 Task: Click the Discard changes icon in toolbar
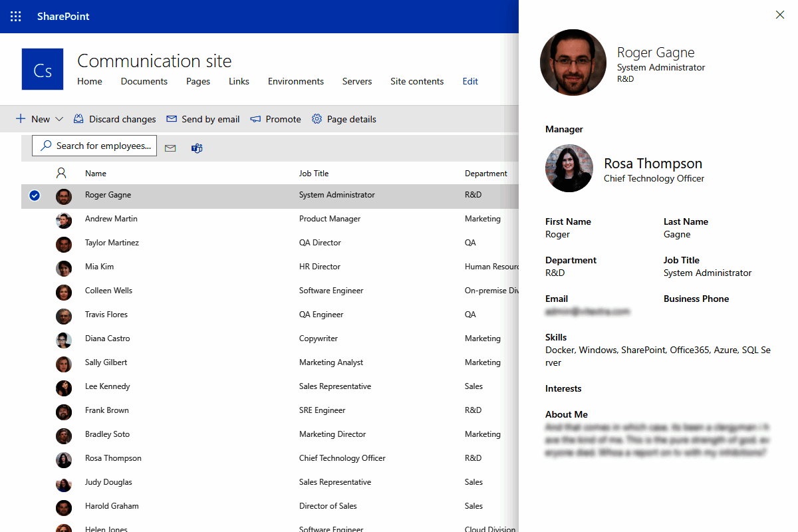click(78, 118)
